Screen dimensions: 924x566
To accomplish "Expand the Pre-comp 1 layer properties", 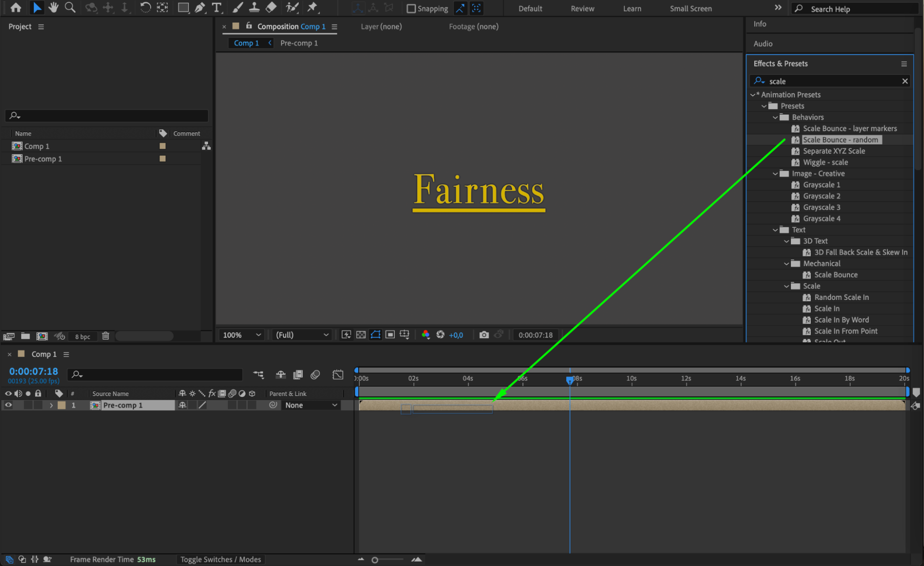I will 51,405.
